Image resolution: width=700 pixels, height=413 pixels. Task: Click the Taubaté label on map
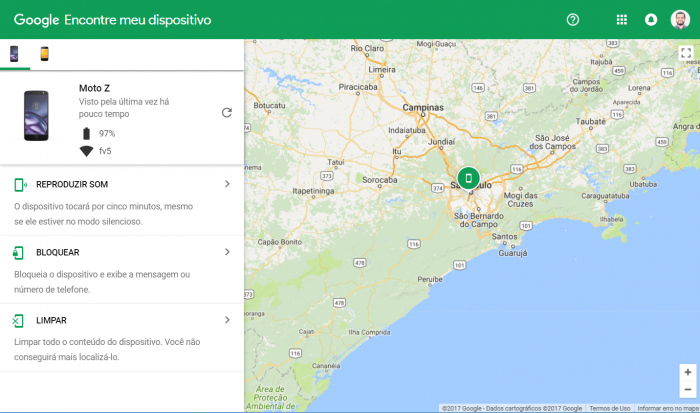tap(590, 121)
